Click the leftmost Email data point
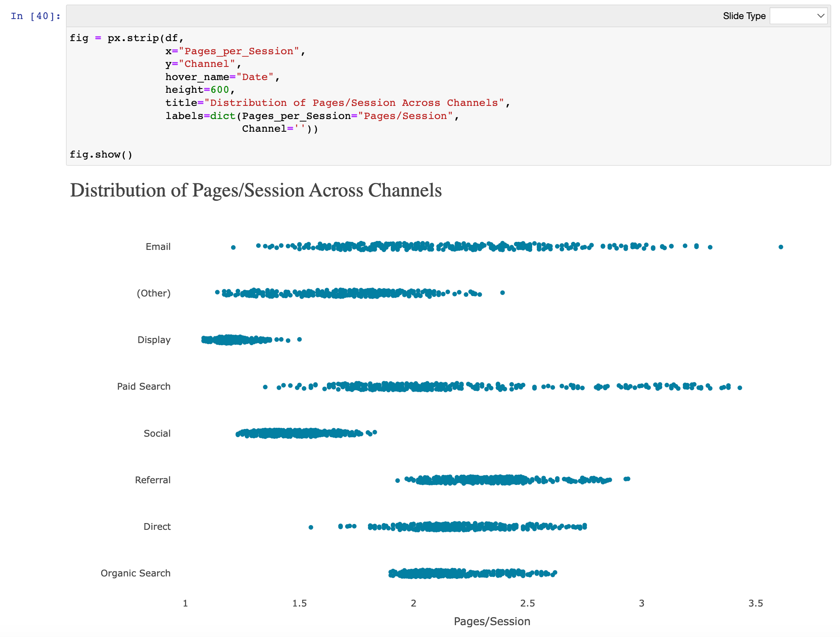Screen dimensions: 840x637 tap(233, 247)
